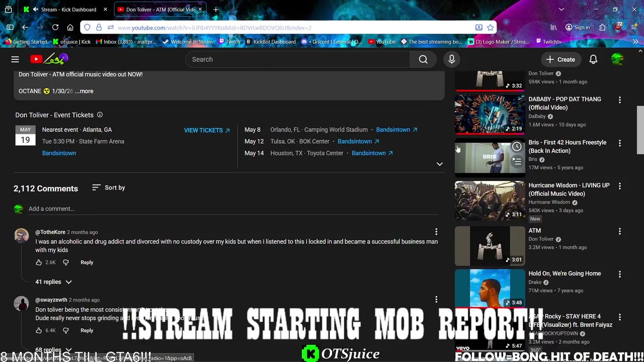Open options for Bris First 42 Hours
The height and width of the screenshot is (362, 644).
[x=619, y=143]
